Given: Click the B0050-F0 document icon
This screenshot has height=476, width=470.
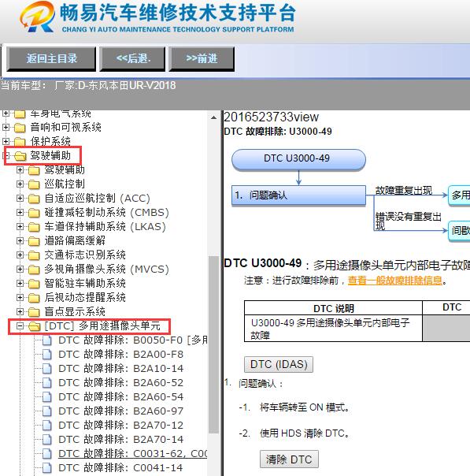Looking at the screenshot, I should (x=47, y=340).
